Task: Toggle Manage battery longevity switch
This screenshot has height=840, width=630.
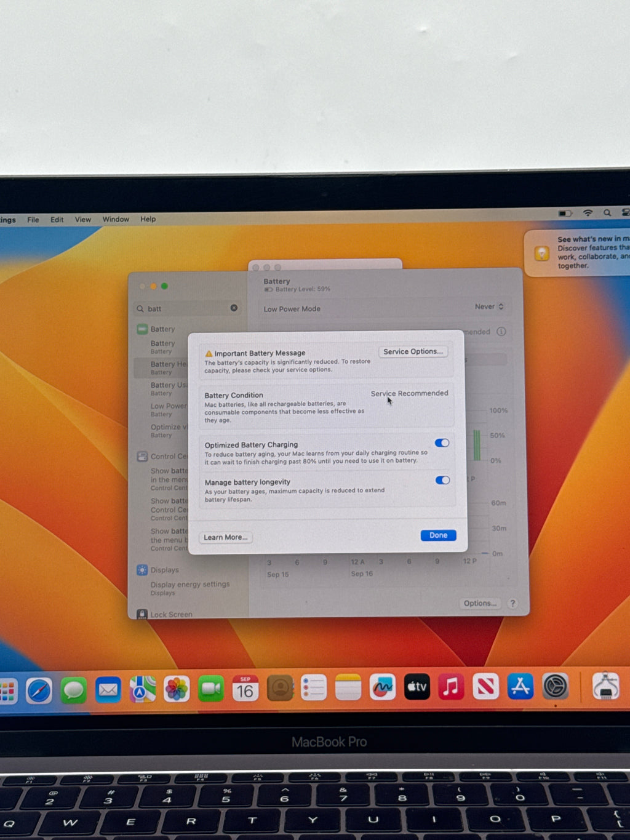Action: point(442,481)
